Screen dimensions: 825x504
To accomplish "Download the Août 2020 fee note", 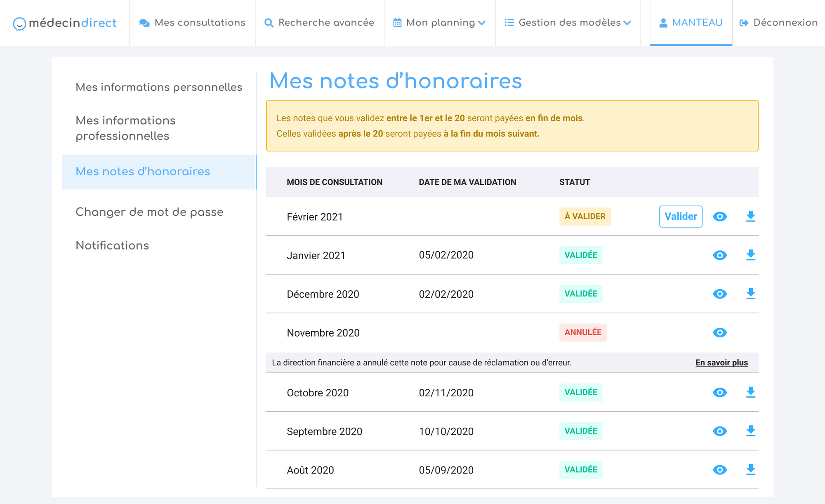I will 750,470.
